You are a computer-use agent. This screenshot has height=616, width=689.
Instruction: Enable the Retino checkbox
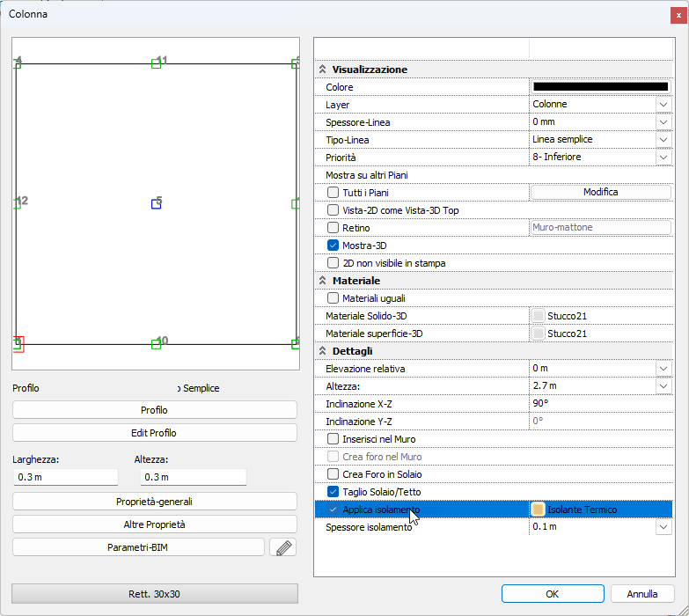[334, 228]
